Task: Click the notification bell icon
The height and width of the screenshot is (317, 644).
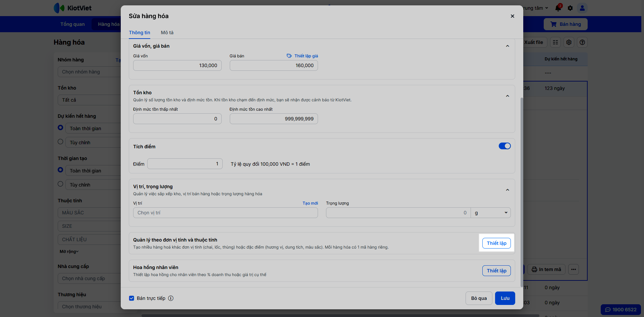Action: 558,8
